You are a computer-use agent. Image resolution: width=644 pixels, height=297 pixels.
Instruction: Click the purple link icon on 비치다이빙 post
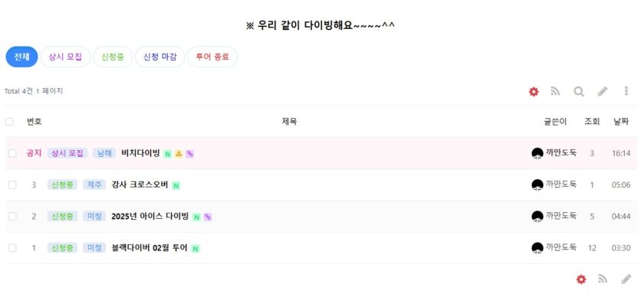[189, 154]
